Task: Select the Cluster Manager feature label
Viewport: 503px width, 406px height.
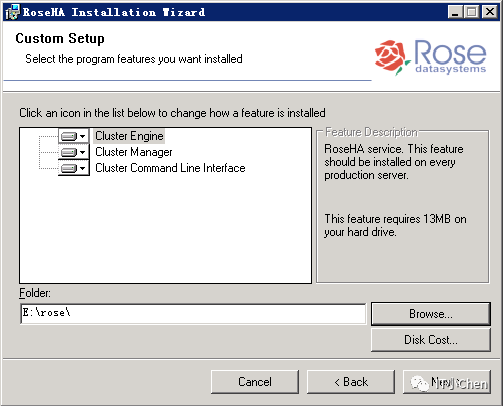Action: [134, 152]
